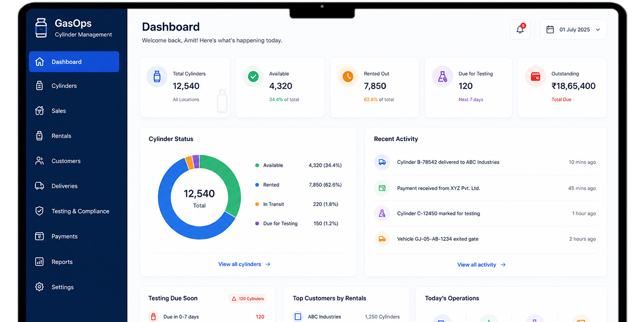Open Dashboard in the sidebar

74,62
